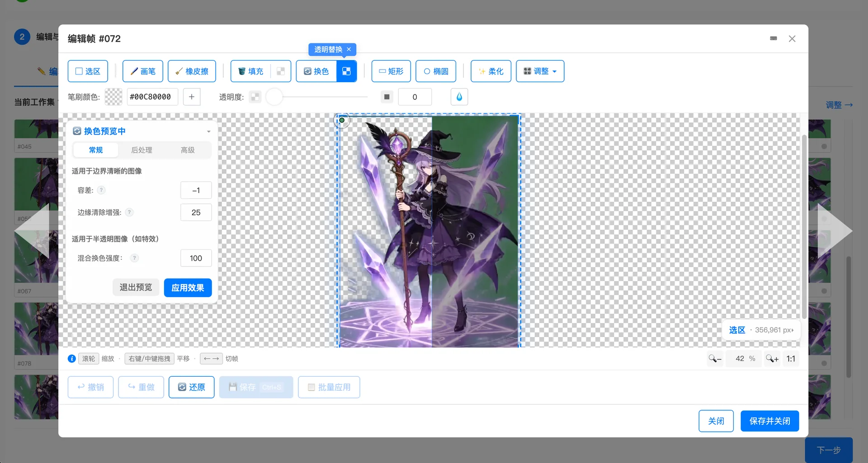Click the 撤销 undo button
Viewport: 868px width, 463px height.
[x=90, y=387]
